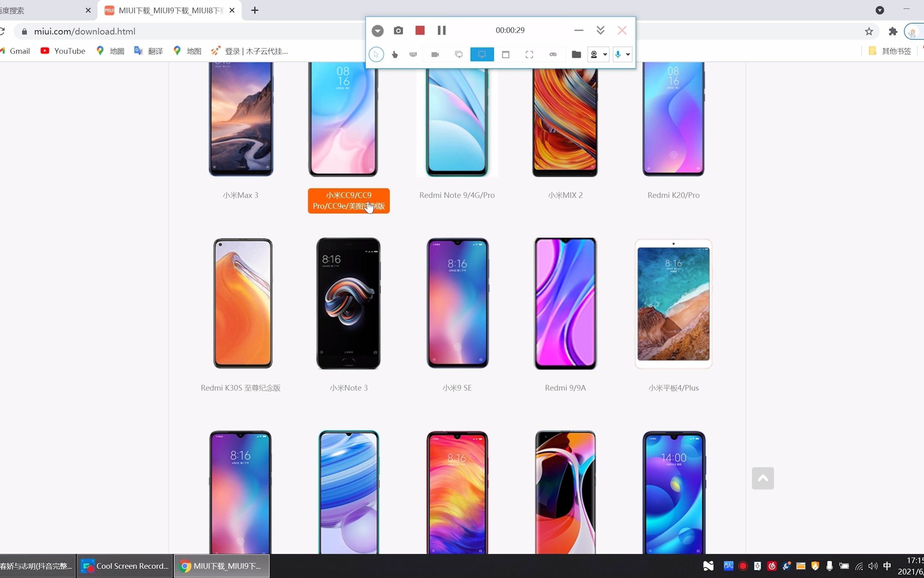The width and height of the screenshot is (924, 578).
Task: Open the white ribbon-shaped tray icon
Action: 708,566
